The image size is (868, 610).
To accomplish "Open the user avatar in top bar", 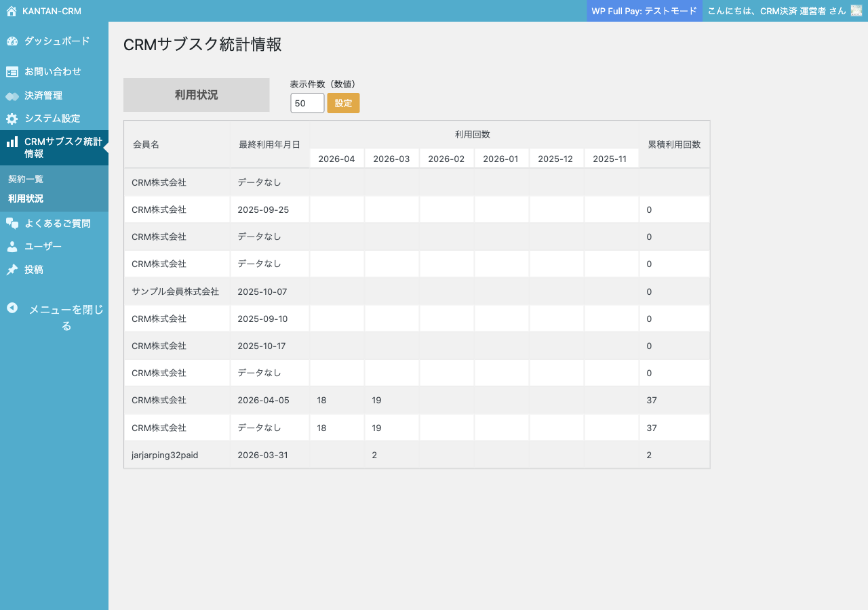I will (856, 11).
